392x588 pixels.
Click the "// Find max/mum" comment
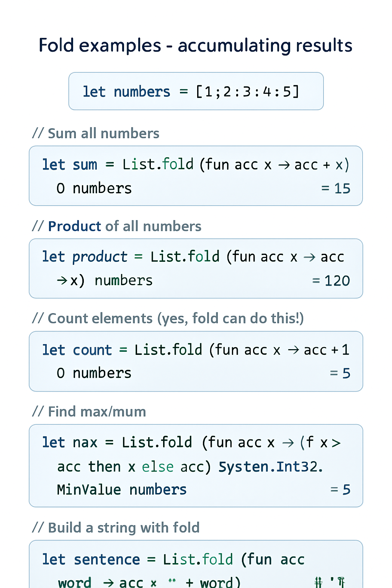(x=89, y=412)
